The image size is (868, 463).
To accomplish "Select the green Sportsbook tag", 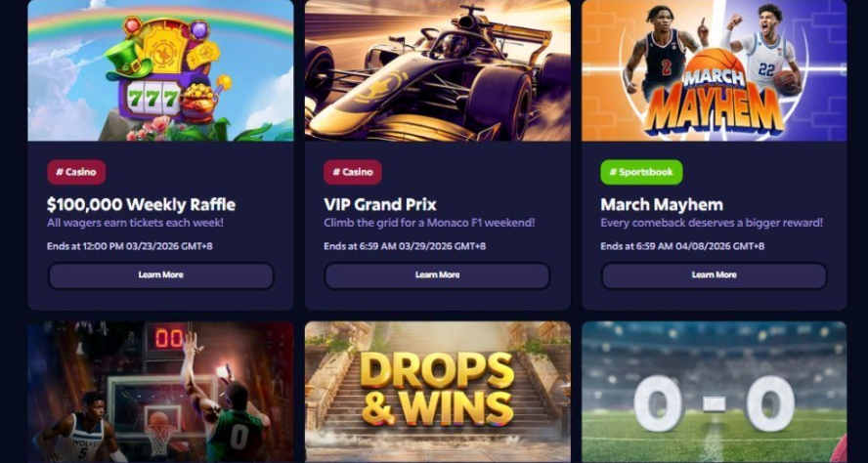I will [641, 172].
